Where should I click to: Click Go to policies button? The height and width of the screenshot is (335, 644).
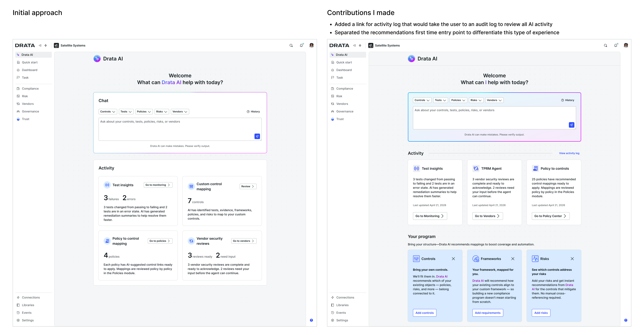coord(160,241)
